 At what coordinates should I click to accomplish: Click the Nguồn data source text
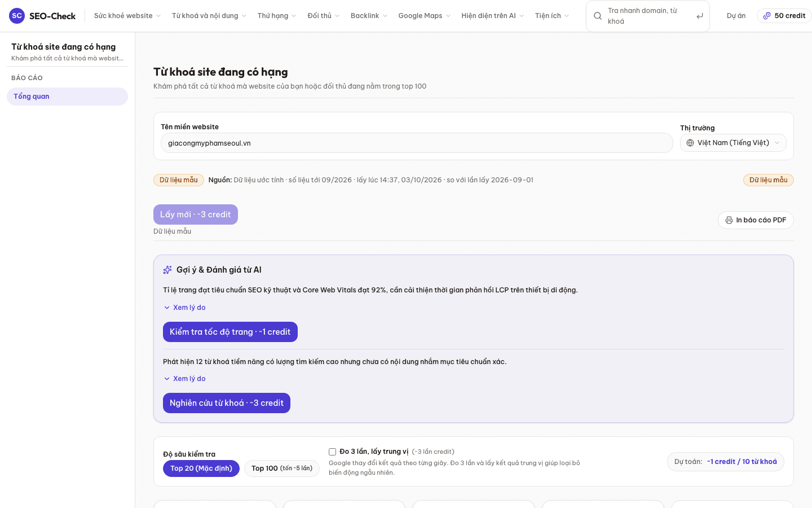371,180
